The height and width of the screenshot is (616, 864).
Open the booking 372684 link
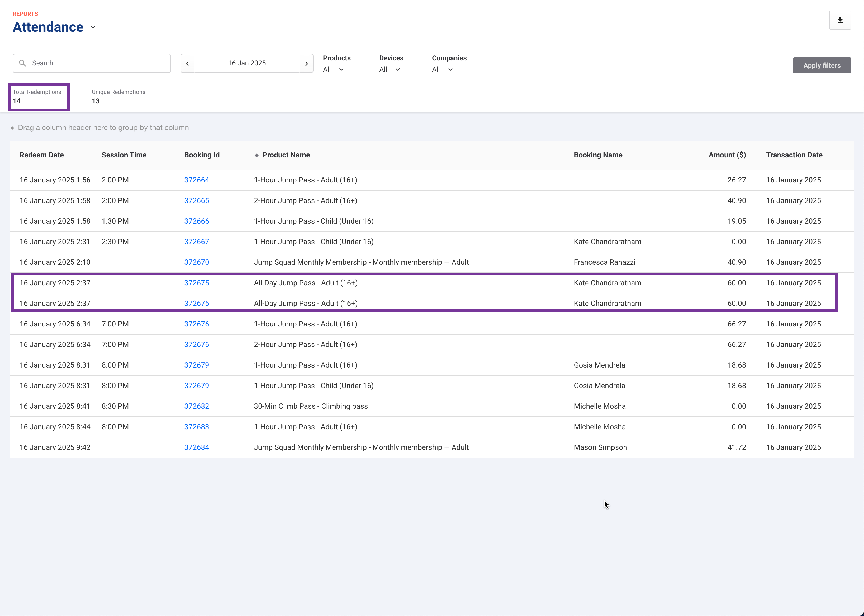[197, 447]
